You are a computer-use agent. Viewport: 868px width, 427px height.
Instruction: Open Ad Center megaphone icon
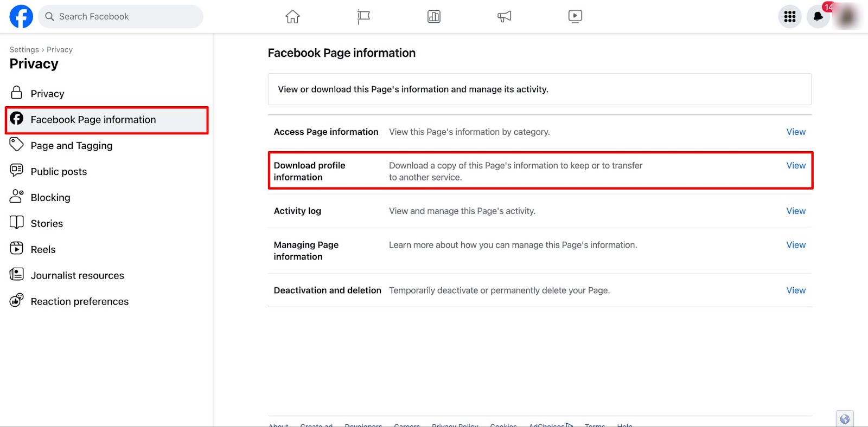click(x=505, y=17)
